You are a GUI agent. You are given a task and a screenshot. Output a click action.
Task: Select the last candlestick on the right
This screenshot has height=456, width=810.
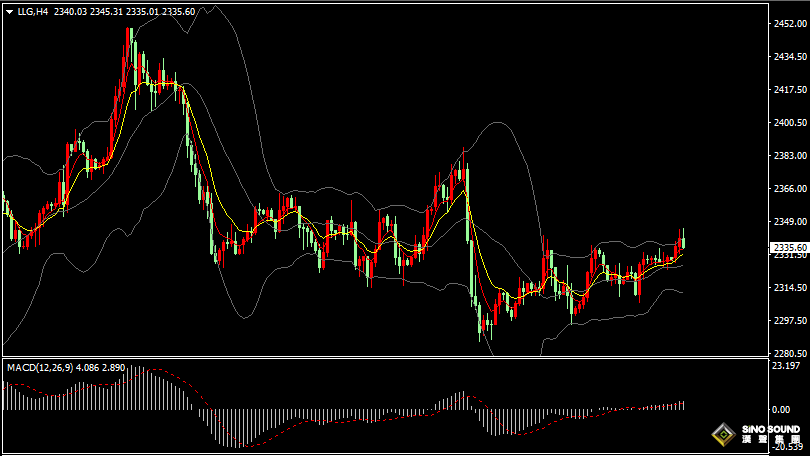(683, 241)
